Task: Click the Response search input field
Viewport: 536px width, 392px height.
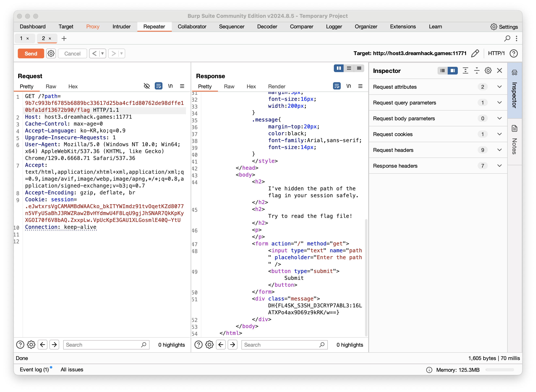Action: pos(280,345)
